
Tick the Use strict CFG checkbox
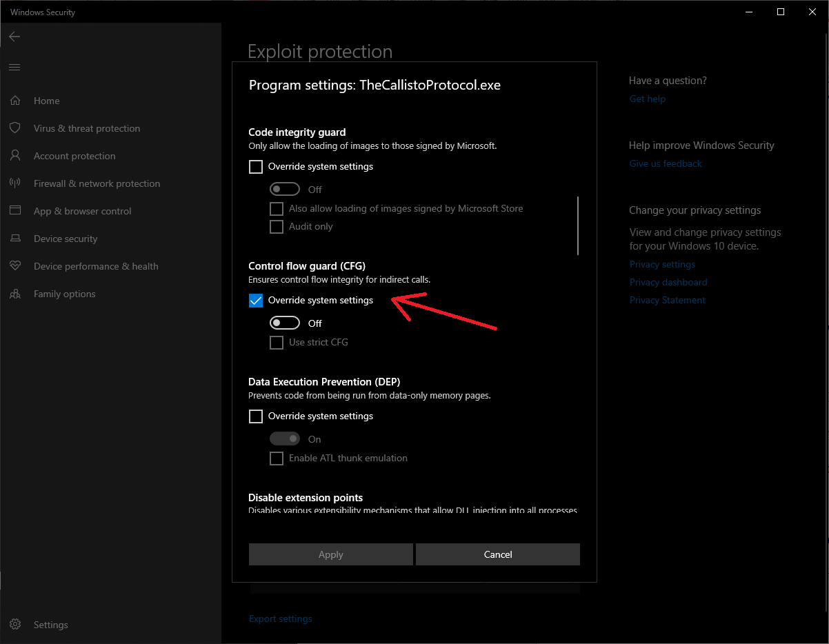click(277, 343)
